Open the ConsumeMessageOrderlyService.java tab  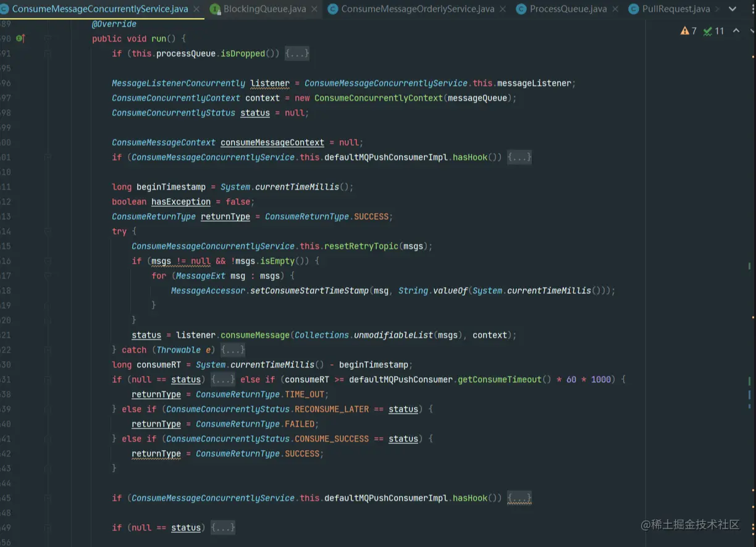pyautogui.click(x=418, y=9)
